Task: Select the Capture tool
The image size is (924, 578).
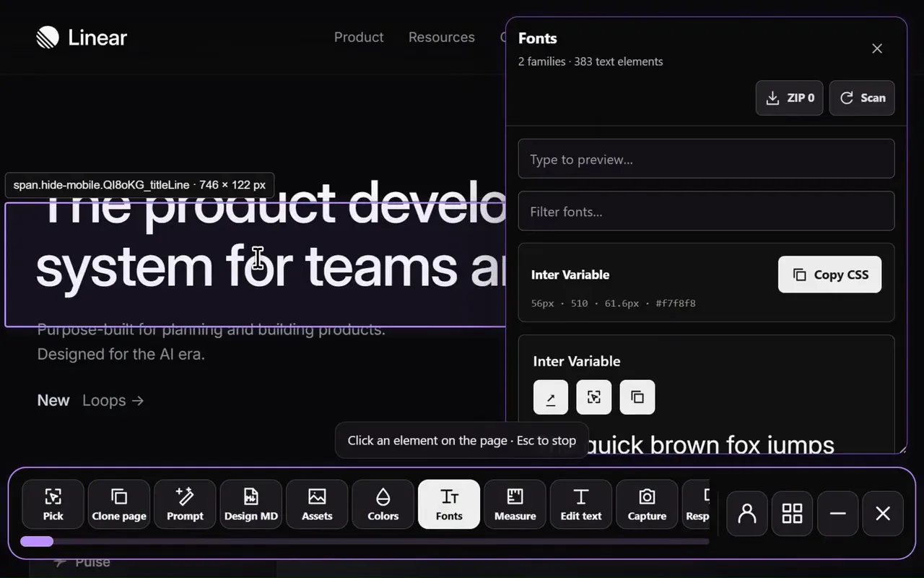Action: pyautogui.click(x=648, y=504)
